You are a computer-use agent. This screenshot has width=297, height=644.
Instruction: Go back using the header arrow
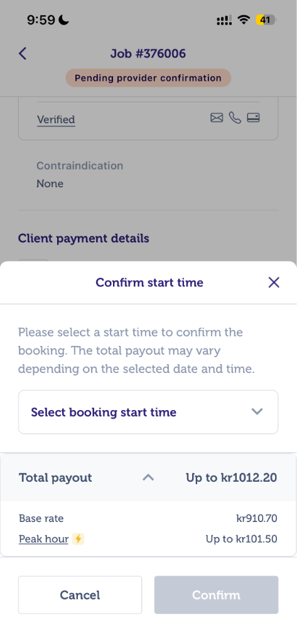[x=23, y=53]
